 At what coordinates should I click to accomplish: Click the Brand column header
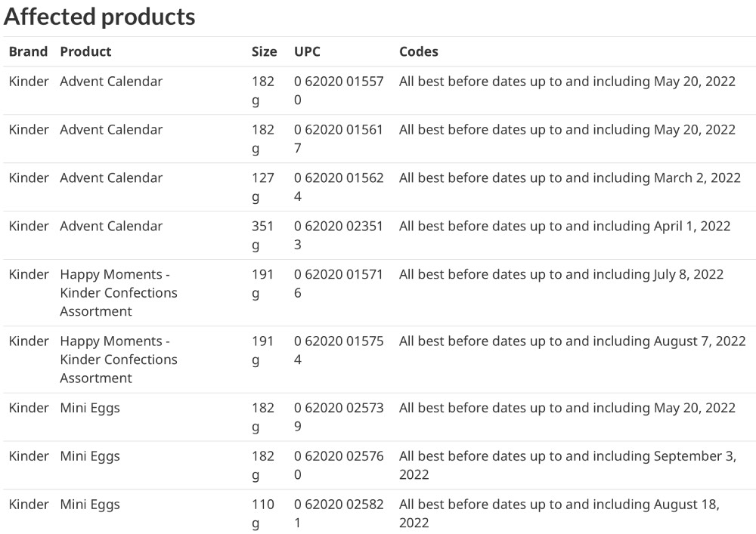29,51
